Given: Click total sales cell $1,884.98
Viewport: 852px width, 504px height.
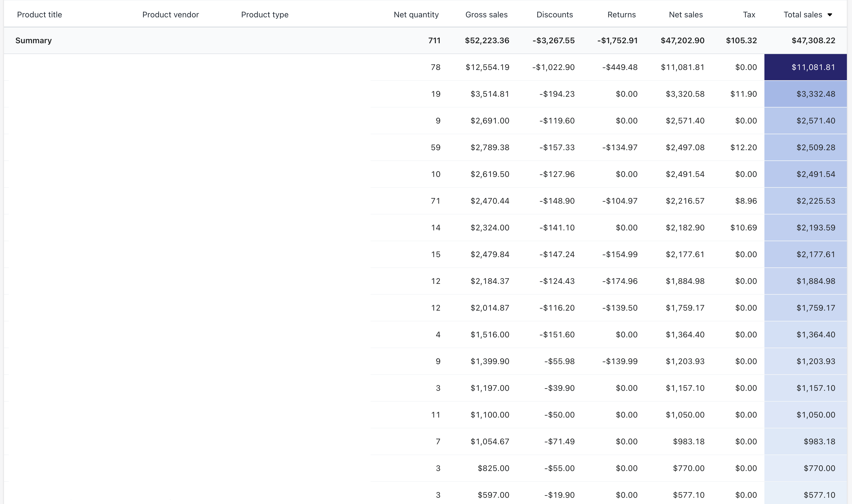Looking at the screenshot, I should [x=805, y=281].
